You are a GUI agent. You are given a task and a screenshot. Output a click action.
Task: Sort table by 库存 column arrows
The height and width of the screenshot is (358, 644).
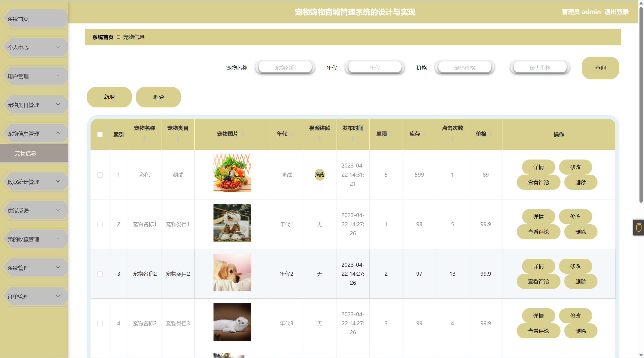click(x=424, y=134)
